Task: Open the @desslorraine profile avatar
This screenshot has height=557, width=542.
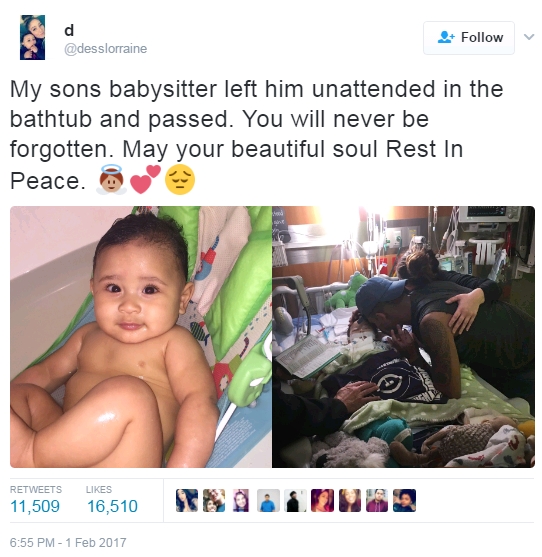Action: coord(32,37)
